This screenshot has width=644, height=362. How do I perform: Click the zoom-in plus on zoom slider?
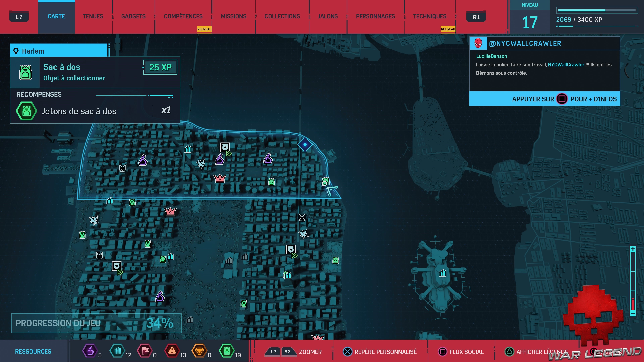tap(633, 249)
